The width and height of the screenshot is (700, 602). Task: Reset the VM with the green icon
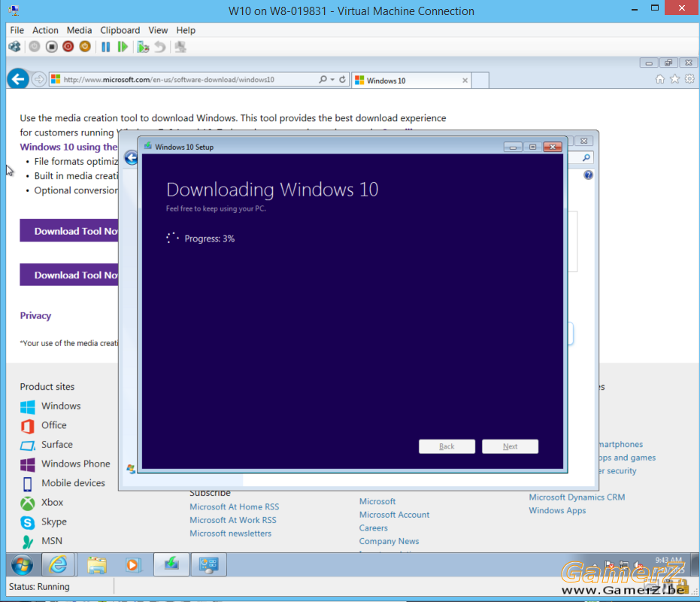(123, 47)
